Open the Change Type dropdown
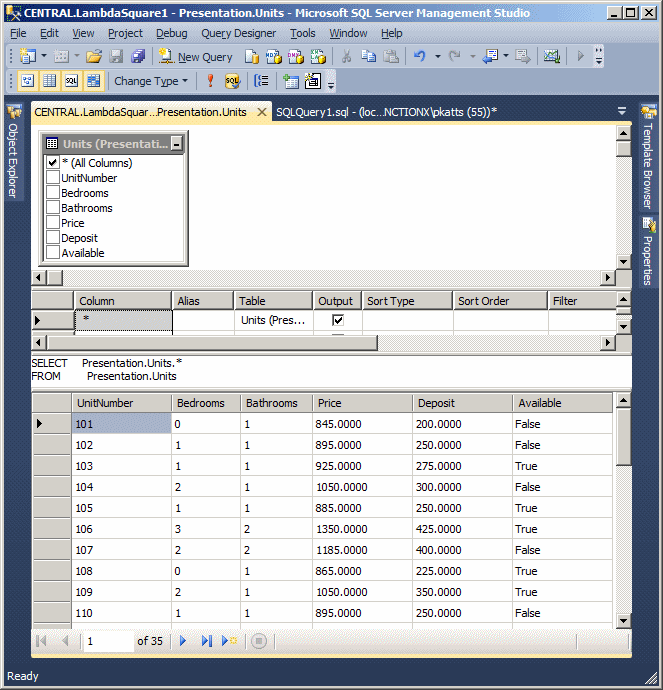Viewport: 663px width, 690px height. (150, 81)
